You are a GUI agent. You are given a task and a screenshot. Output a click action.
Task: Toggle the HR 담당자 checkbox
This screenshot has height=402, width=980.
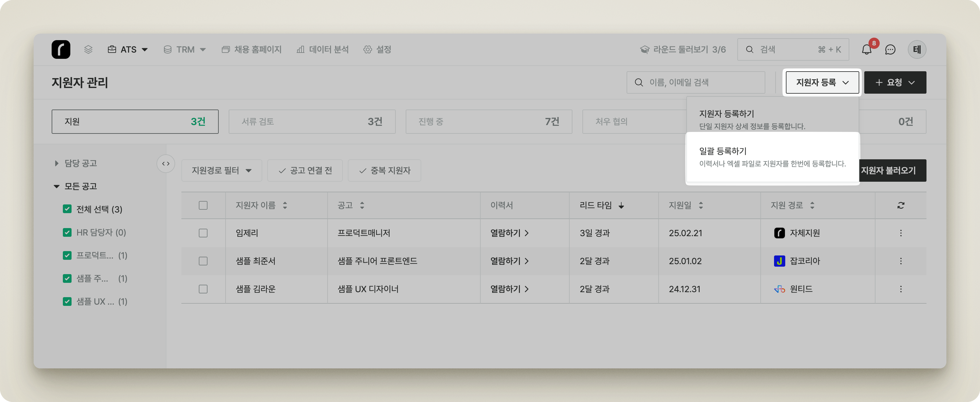tap(67, 232)
